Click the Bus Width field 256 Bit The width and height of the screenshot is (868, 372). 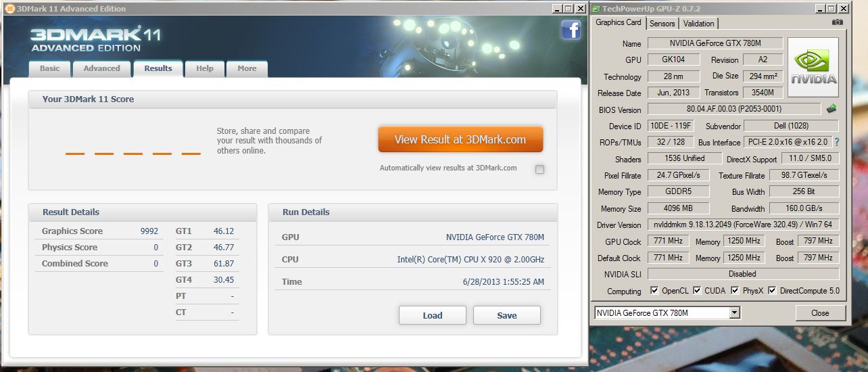(804, 191)
